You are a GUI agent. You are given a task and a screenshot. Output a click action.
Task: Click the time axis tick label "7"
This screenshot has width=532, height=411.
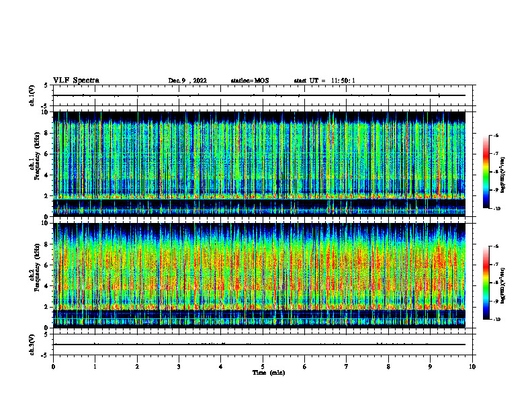(x=347, y=367)
